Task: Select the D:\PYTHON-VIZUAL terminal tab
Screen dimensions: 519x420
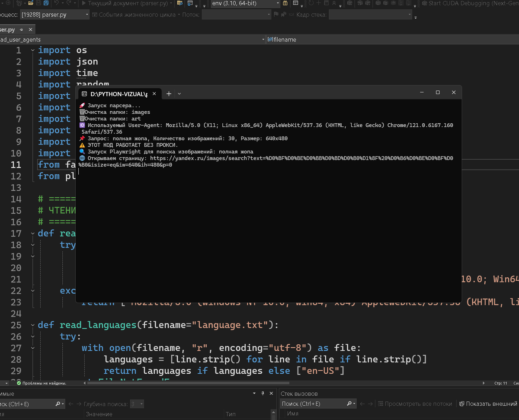Action: pos(118,94)
